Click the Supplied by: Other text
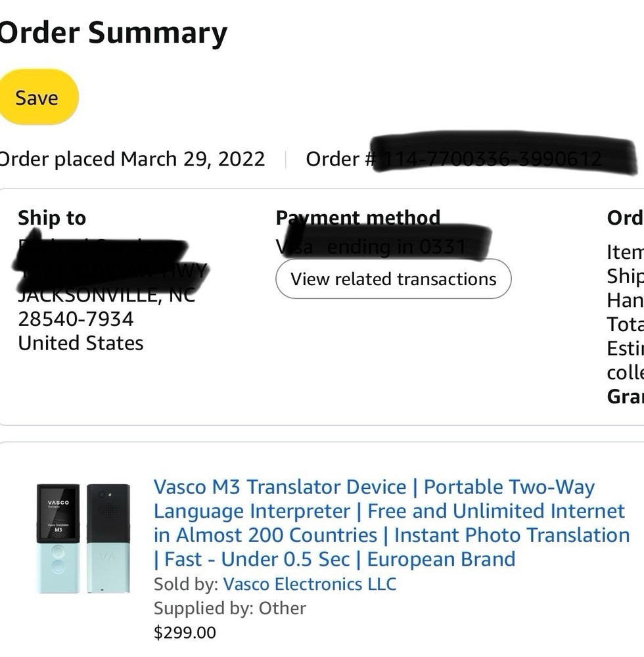Screen dimensions: 644x657 [230, 608]
